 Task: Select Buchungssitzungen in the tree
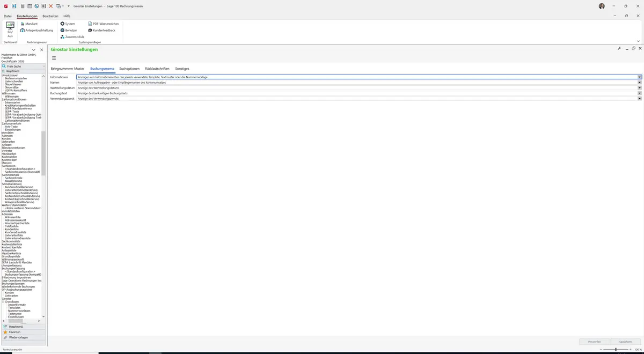click(x=13, y=283)
